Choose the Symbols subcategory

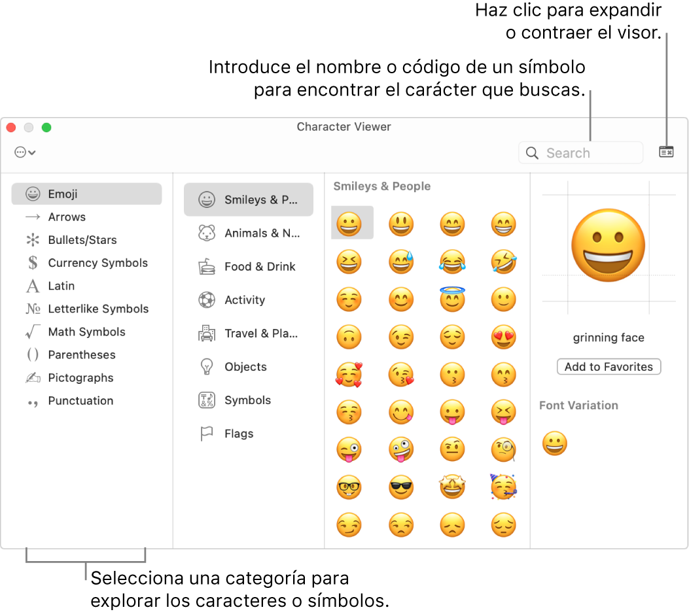pyautogui.click(x=248, y=400)
